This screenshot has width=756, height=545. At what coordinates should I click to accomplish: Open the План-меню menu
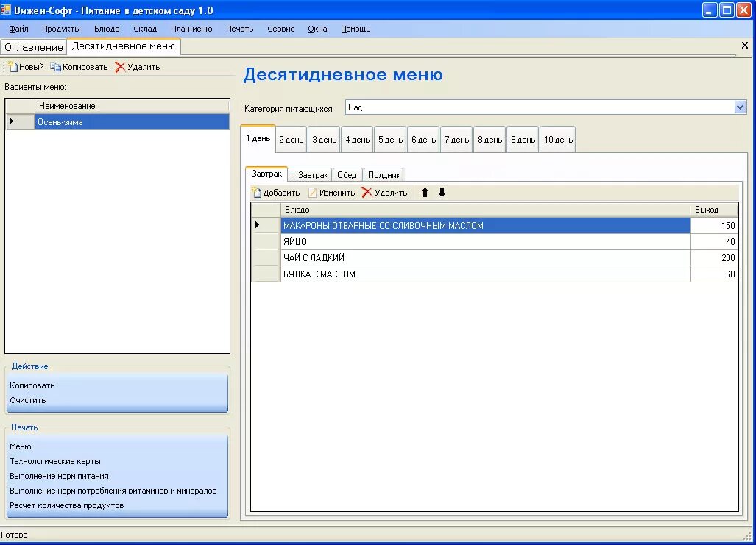[191, 29]
